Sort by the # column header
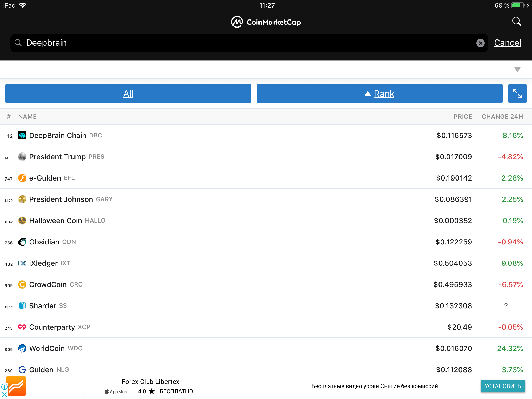Screen dimensions: 532x399 [x=9, y=117]
